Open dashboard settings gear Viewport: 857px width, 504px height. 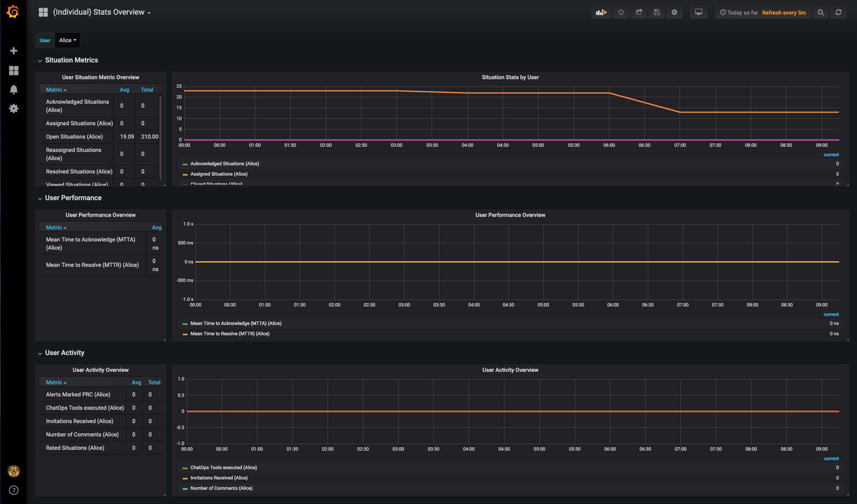pos(674,12)
